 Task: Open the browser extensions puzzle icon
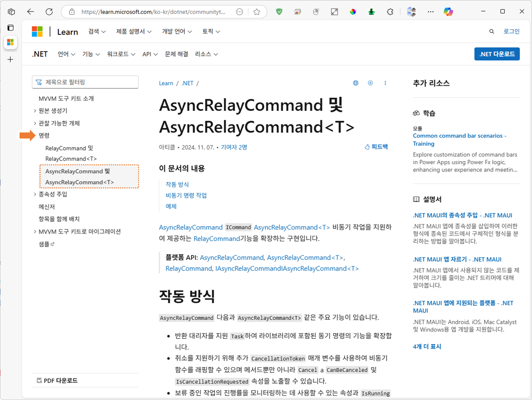(390, 12)
